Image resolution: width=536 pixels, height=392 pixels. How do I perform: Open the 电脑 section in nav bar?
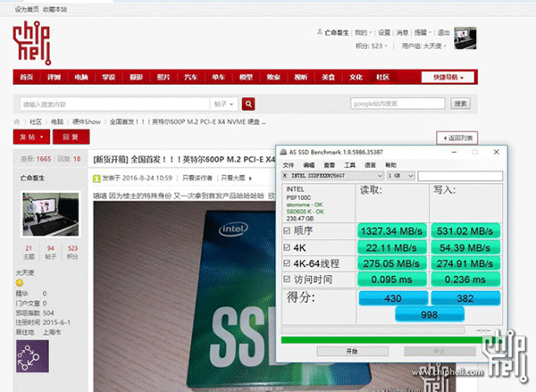(x=81, y=77)
